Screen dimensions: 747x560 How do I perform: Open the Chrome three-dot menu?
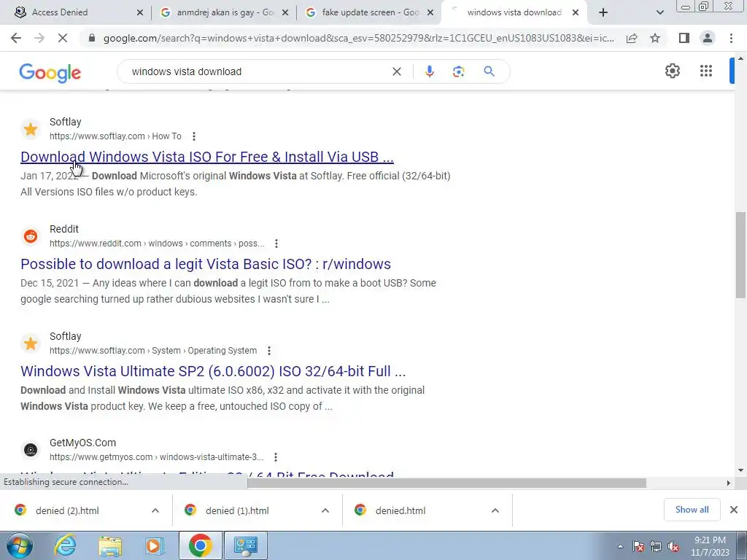731,38
